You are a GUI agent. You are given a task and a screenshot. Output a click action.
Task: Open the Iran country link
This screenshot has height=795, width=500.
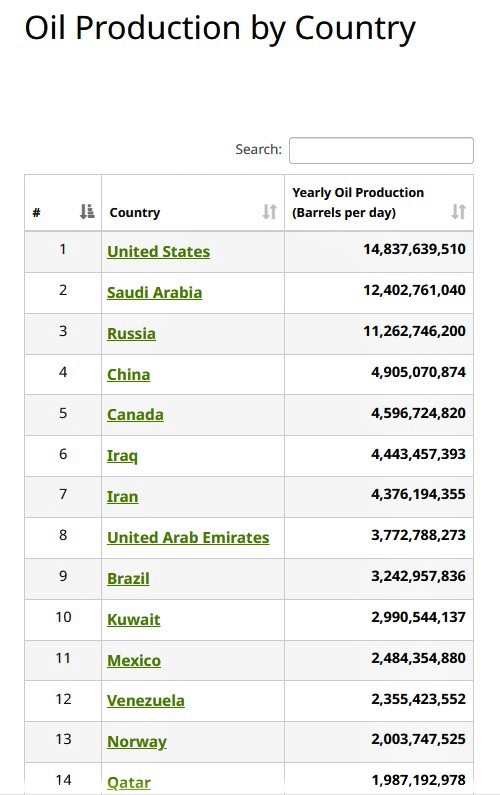click(x=122, y=496)
